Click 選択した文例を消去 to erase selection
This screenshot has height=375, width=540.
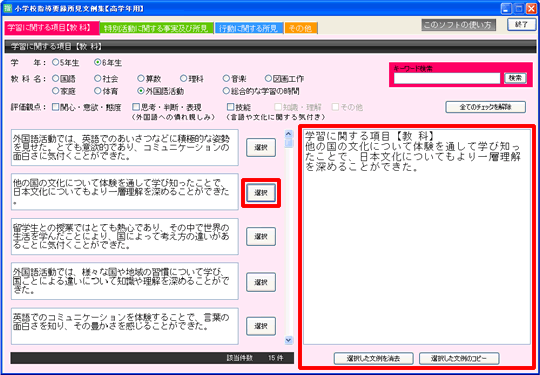[x=374, y=358]
